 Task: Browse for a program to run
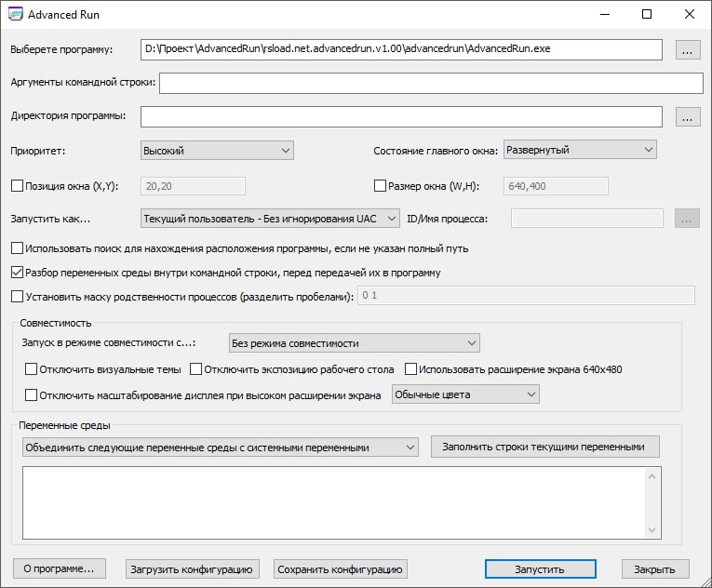pos(688,49)
